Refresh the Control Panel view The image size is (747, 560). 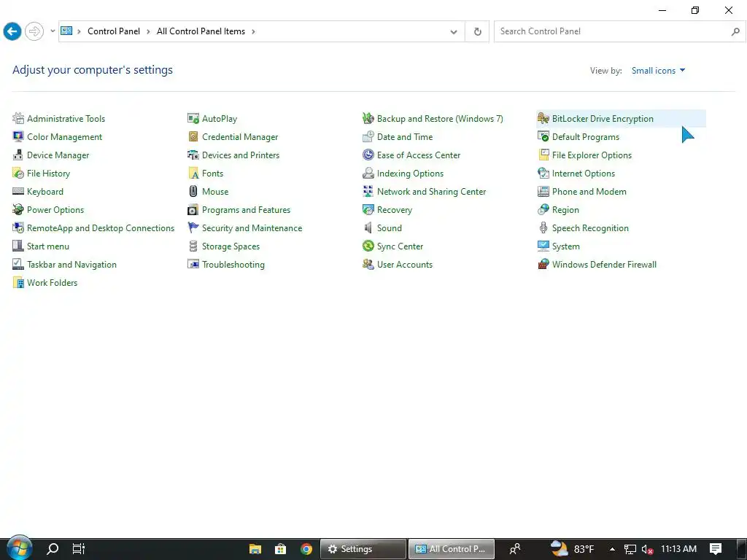[477, 31]
